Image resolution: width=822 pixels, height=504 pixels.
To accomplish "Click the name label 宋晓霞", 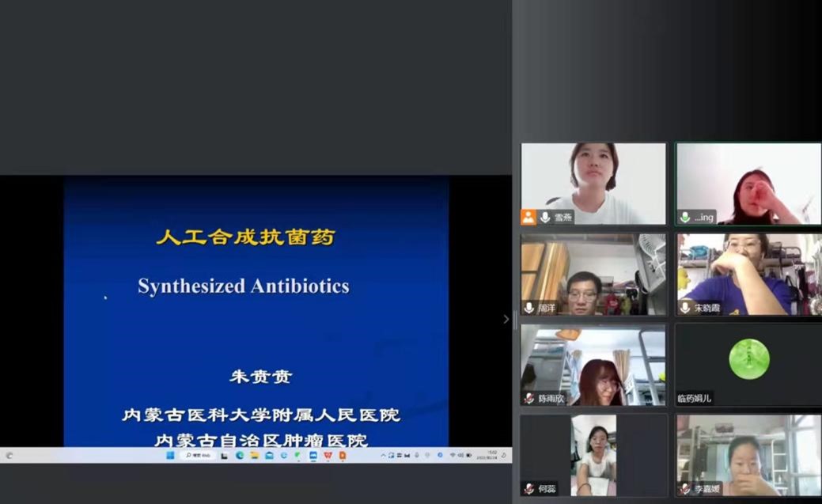I will point(707,308).
